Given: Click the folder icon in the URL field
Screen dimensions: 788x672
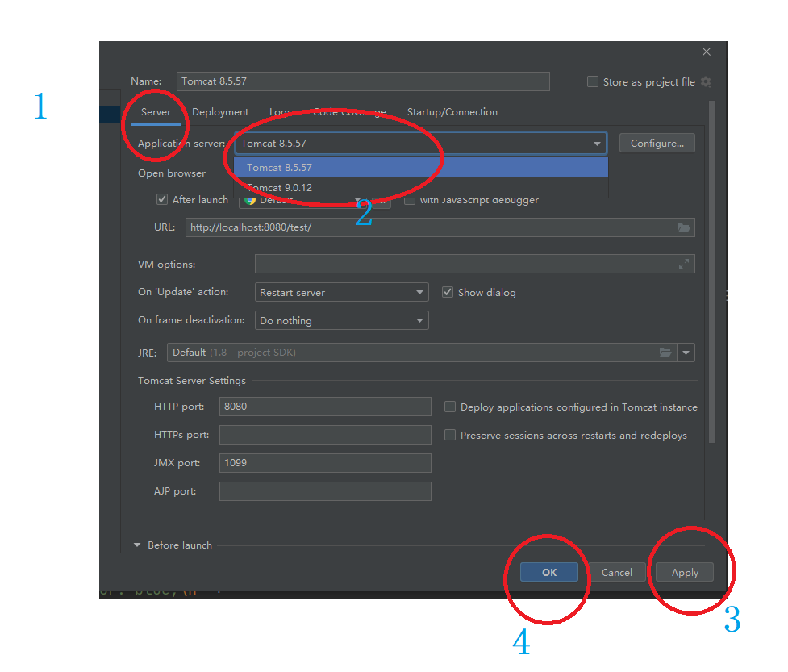Looking at the screenshot, I should (684, 227).
